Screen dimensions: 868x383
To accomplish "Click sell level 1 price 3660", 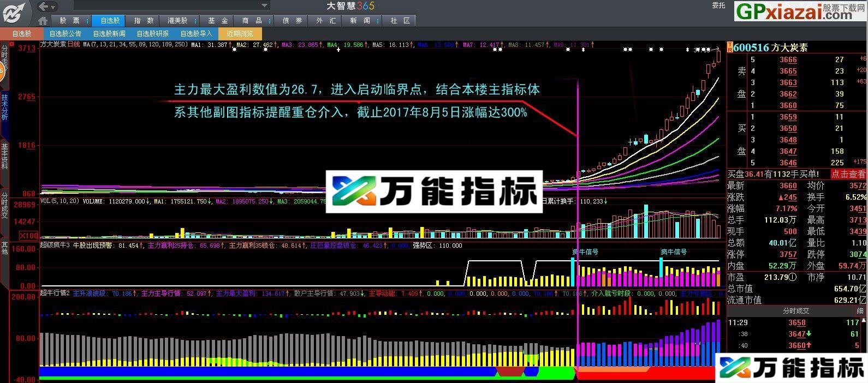I will [x=788, y=105].
